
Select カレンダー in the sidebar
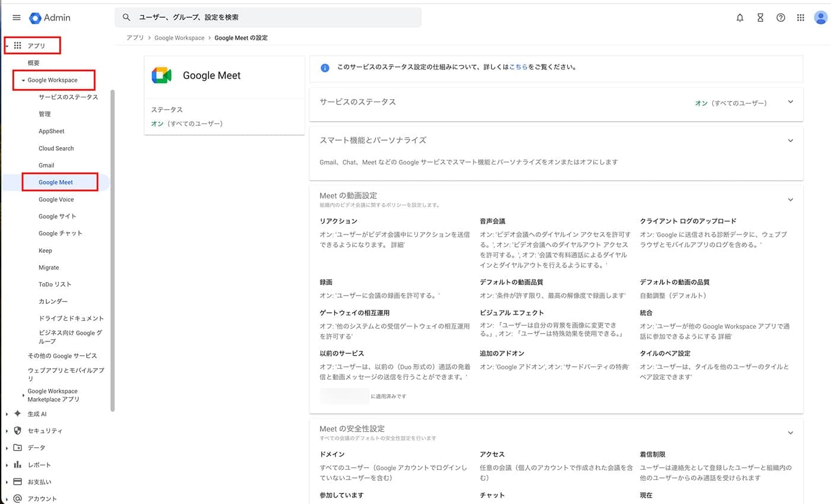coord(53,302)
